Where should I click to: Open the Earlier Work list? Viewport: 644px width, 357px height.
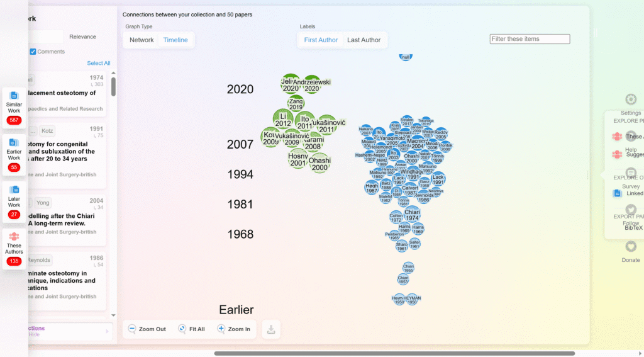coord(14,153)
